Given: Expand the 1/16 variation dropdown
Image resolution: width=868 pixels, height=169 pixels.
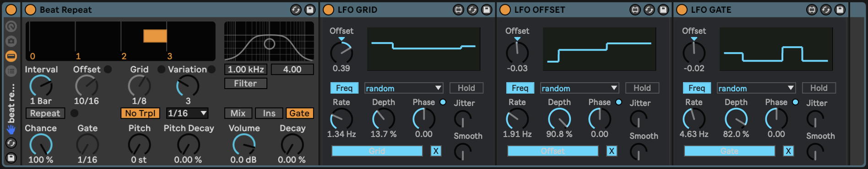Looking at the screenshot, I should click(x=187, y=113).
